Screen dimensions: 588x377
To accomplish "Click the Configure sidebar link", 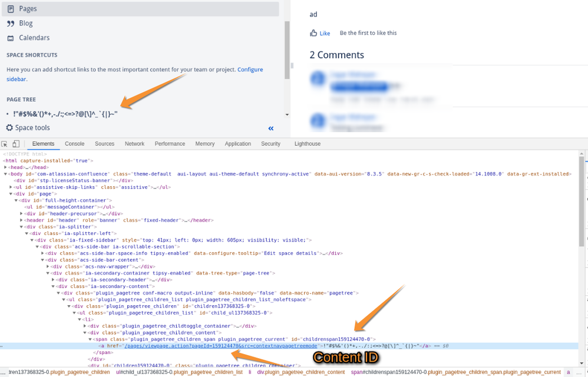I will pos(250,70).
